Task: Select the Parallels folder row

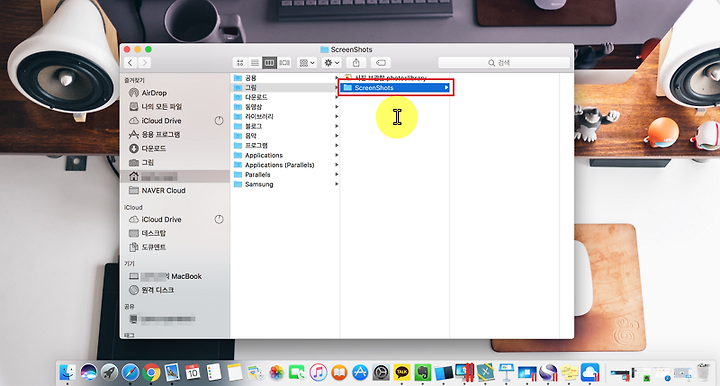Action: pyautogui.click(x=285, y=174)
